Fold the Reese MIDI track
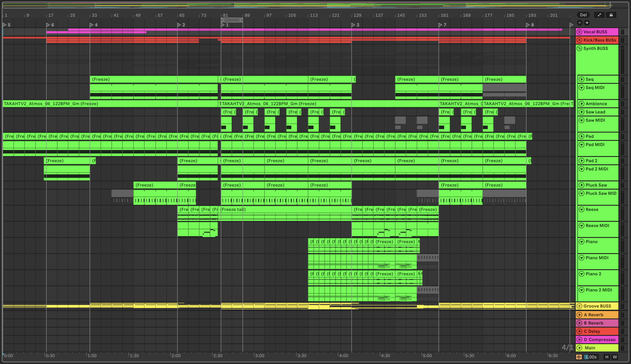Viewport: 631px width, 364px height. 581,226
